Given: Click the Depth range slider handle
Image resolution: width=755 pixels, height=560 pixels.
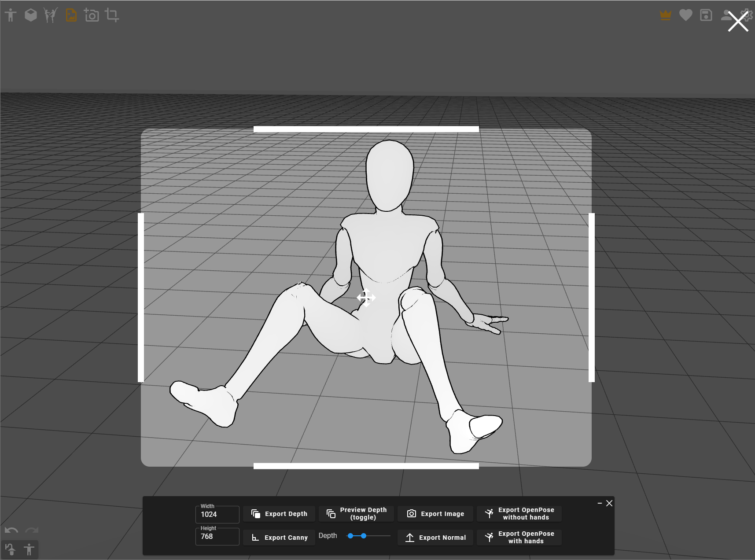Looking at the screenshot, I should [364, 536].
